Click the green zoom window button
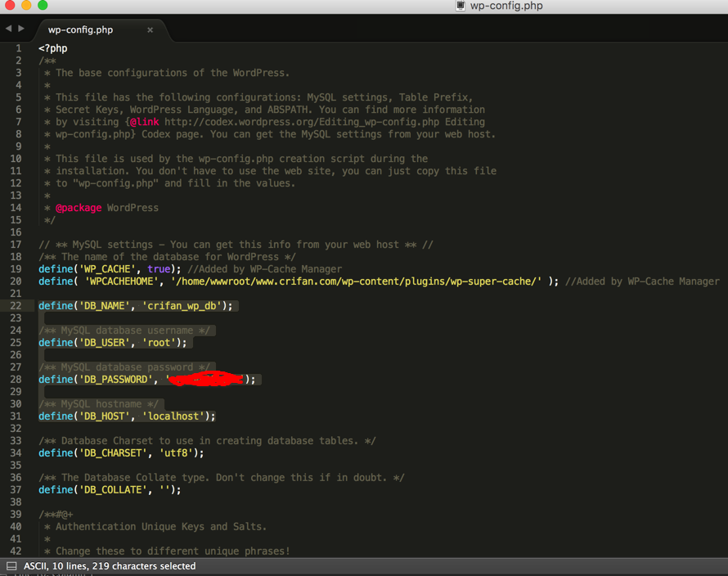This screenshot has width=728, height=576. tap(43, 5)
